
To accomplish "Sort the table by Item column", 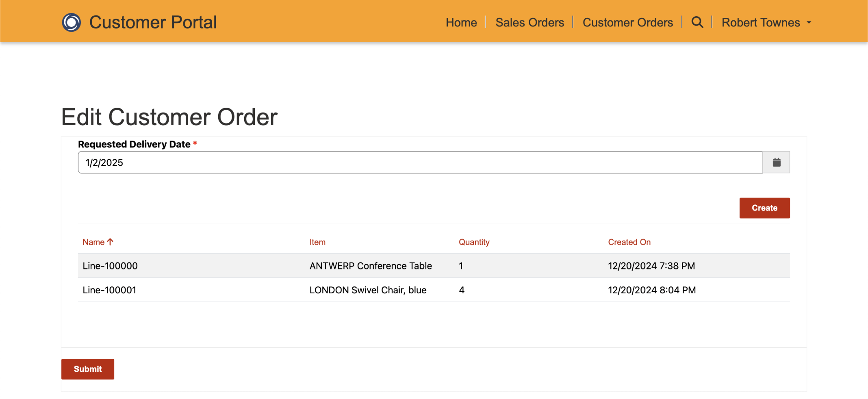I will pyautogui.click(x=317, y=242).
